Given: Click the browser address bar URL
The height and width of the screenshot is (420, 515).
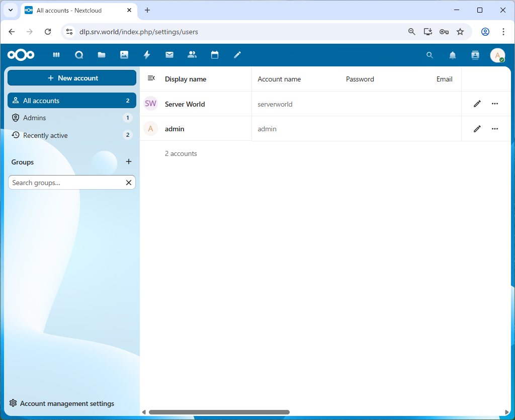Looking at the screenshot, I should pos(139,32).
